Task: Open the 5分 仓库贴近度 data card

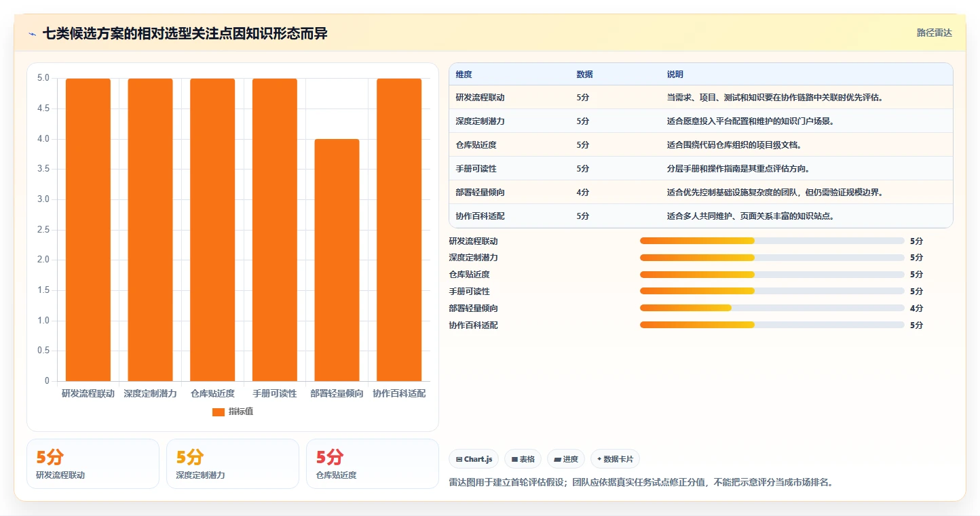Action: 373,464
